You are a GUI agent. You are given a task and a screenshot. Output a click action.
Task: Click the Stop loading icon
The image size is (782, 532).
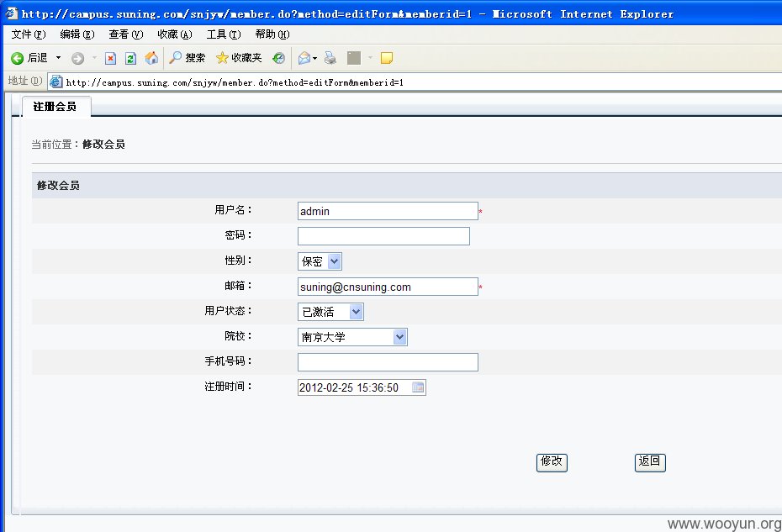[x=111, y=58]
